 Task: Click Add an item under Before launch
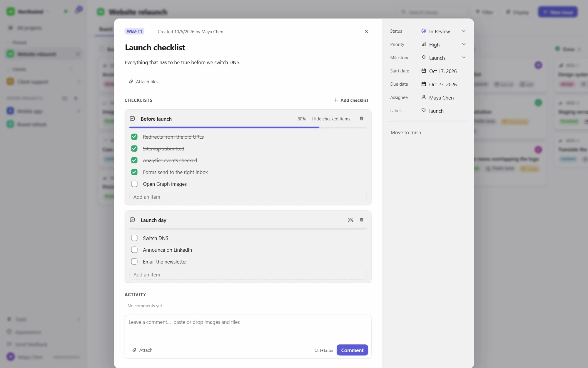tap(248, 197)
